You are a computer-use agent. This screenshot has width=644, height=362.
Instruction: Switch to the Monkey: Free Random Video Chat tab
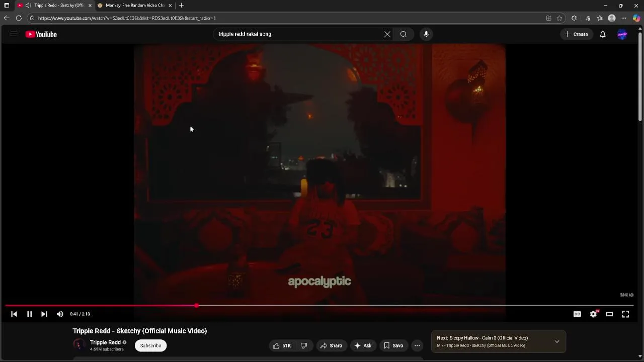click(x=135, y=6)
